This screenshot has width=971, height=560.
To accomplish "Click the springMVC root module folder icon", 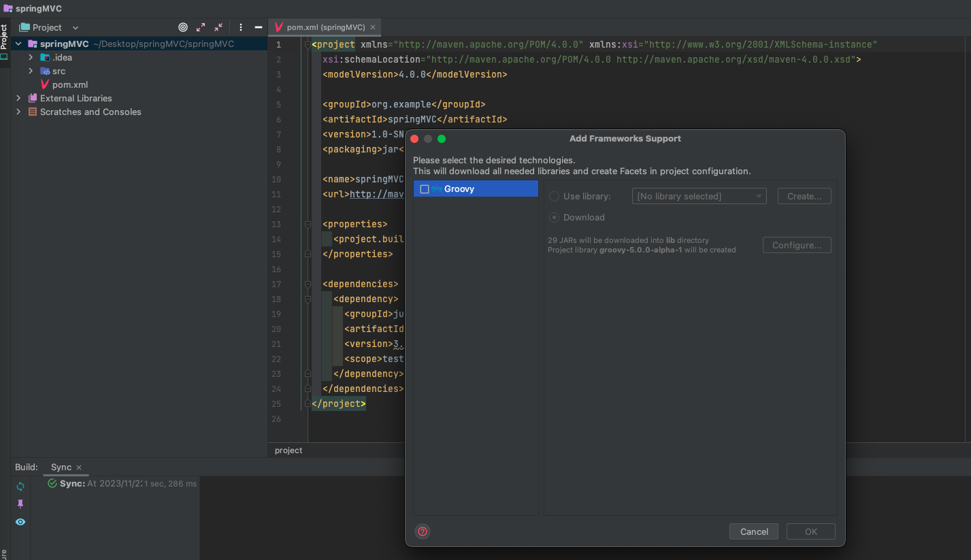I will 33,44.
